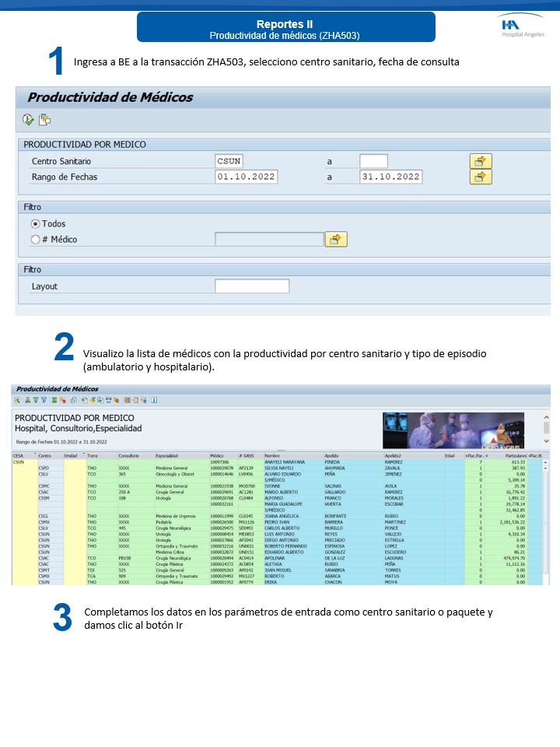Open multiple selection for # Médico

(336, 240)
